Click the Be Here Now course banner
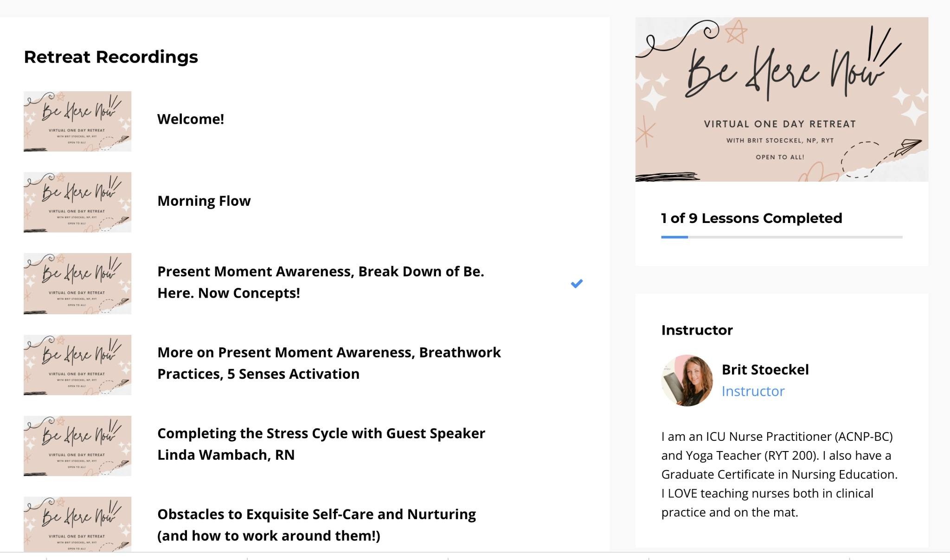Screen dimensions: 950x560 (782, 99)
